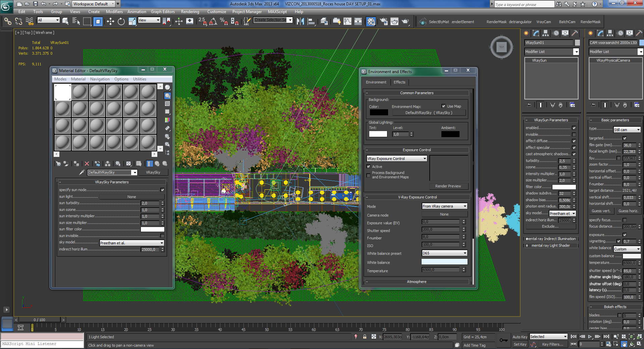Screen dimensions: 644x349
Task: Click the Set Keys key icon
Action: tap(503, 340)
